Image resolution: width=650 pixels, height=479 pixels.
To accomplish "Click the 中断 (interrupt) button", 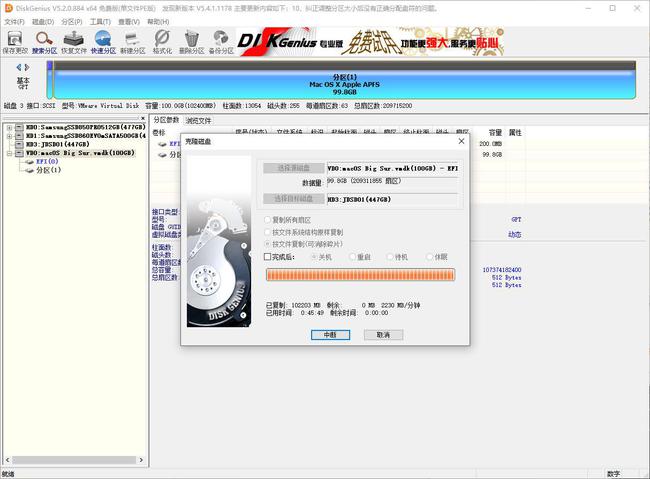I will tap(330, 335).
